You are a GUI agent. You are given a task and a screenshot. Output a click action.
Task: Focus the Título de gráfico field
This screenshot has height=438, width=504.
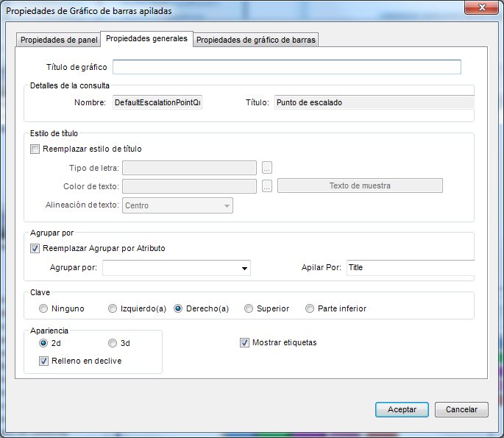point(287,67)
